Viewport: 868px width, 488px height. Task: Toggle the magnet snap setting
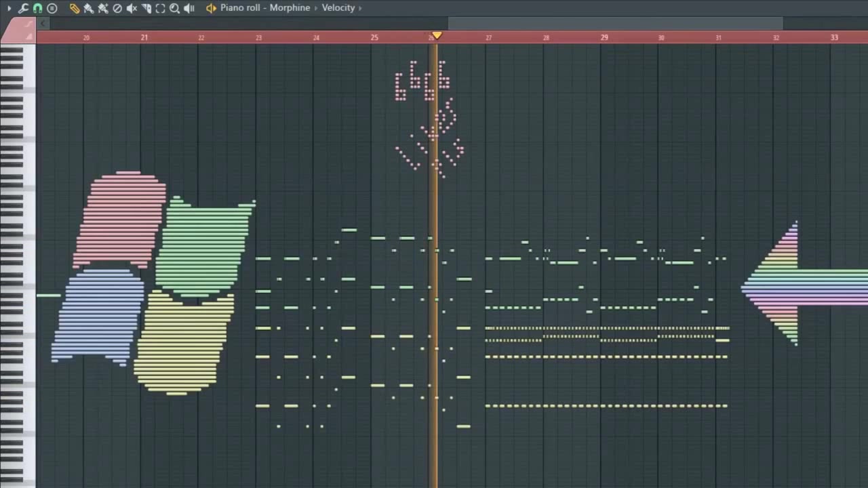click(37, 7)
